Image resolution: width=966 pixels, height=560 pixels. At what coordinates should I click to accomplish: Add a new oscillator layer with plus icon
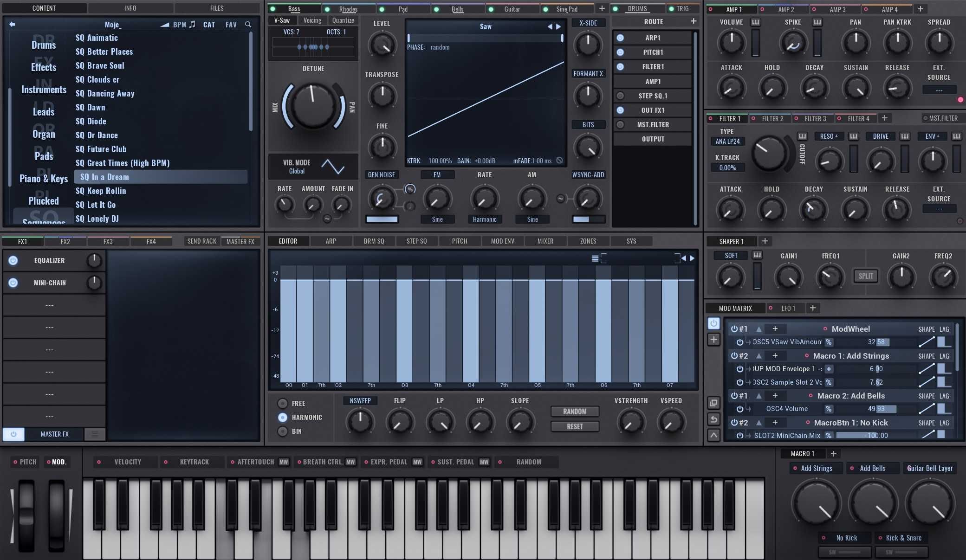602,8
